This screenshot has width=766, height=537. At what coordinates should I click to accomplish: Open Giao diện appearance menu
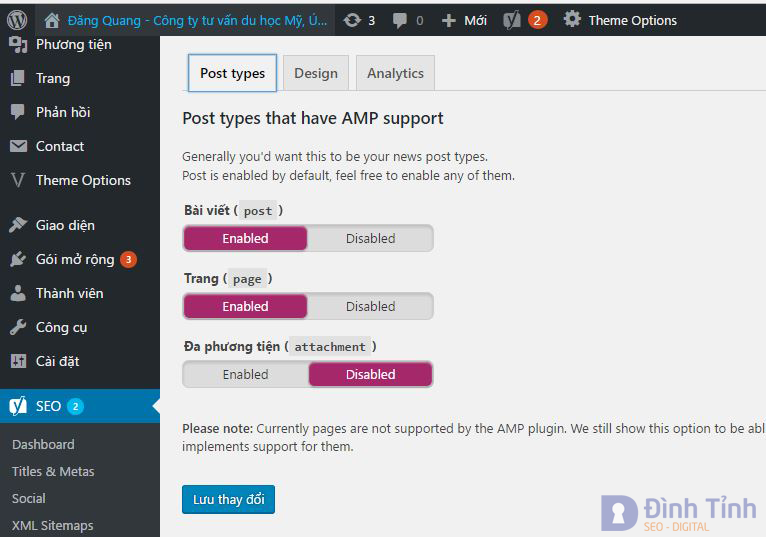[x=65, y=225]
